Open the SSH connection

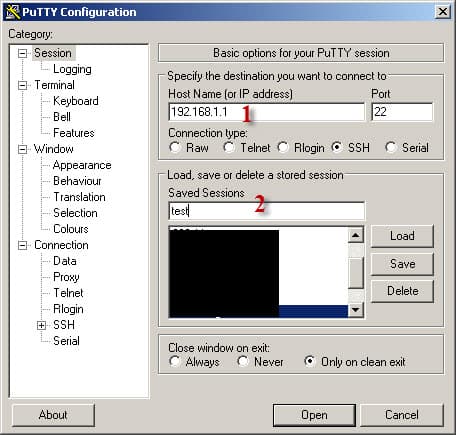tap(314, 415)
